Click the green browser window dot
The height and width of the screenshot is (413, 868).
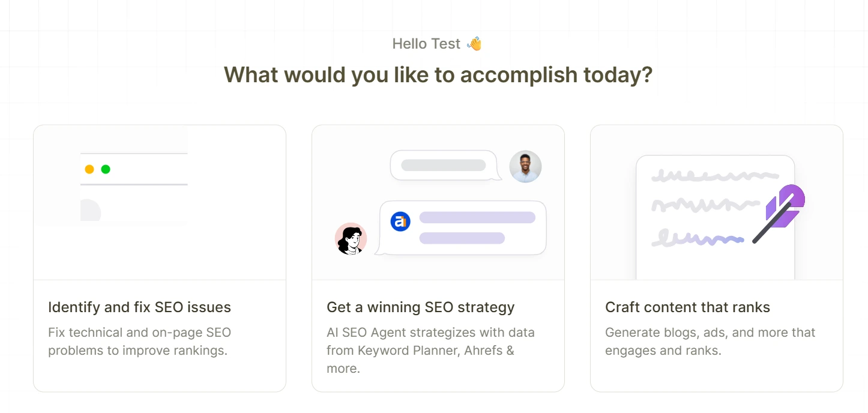click(x=106, y=169)
